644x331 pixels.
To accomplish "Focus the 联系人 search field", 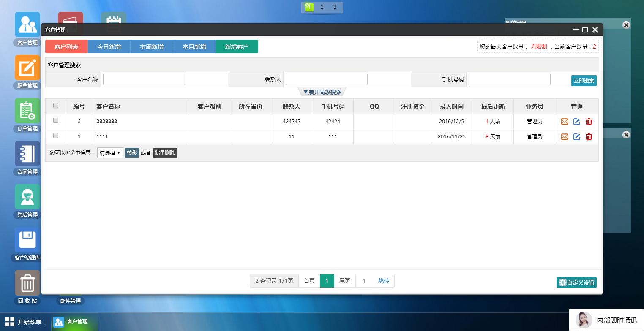I will coord(327,79).
